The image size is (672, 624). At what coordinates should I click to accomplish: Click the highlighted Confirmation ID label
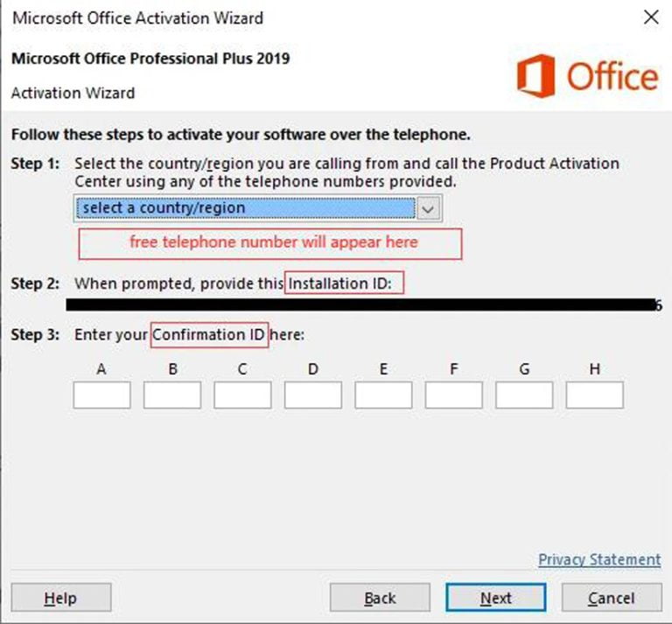pos(209,335)
